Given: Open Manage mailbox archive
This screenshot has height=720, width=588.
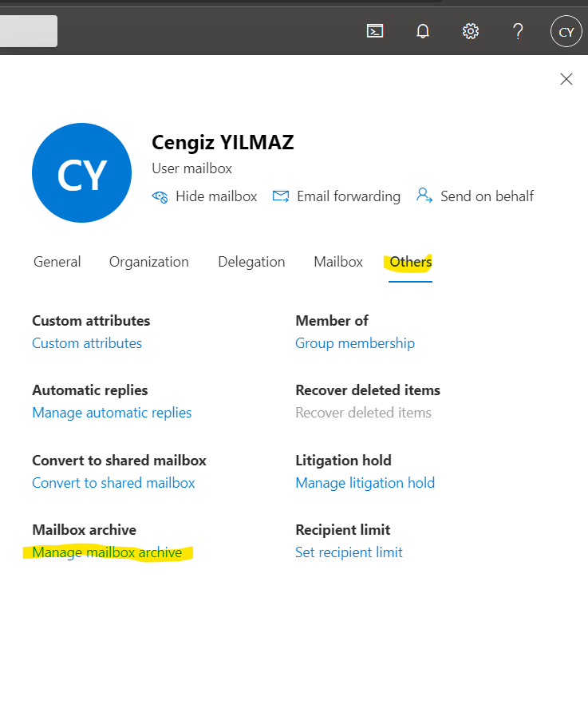Looking at the screenshot, I should [107, 552].
